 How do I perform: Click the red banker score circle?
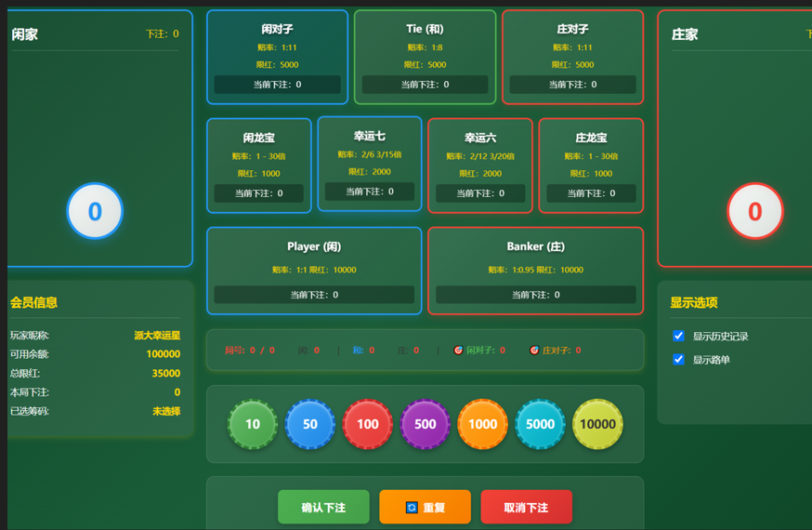pyautogui.click(x=754, y=211)
